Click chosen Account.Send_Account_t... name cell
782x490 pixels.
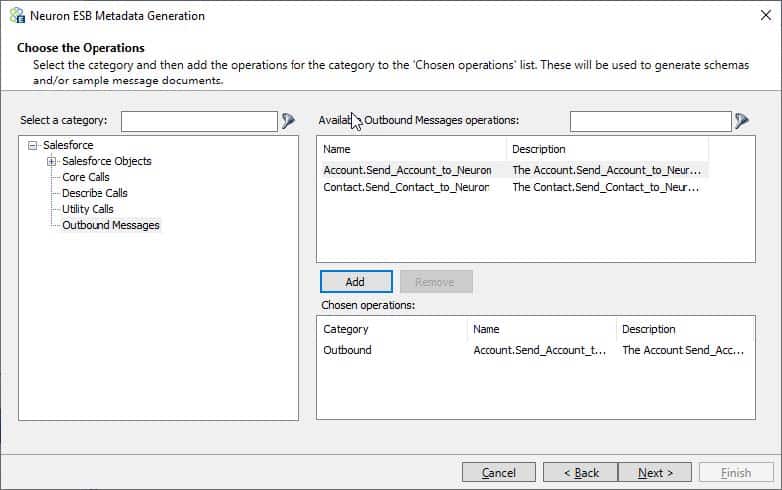tap(540, 350)
